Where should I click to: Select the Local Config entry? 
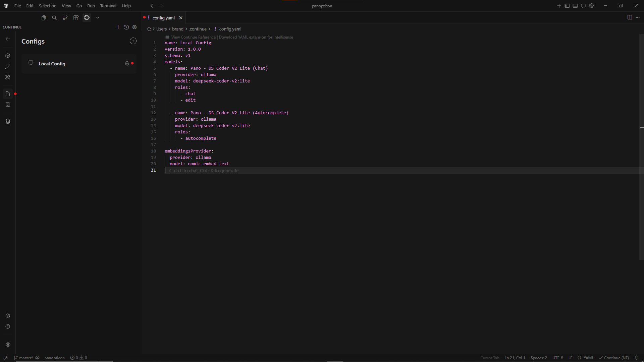tap(79, 63)
